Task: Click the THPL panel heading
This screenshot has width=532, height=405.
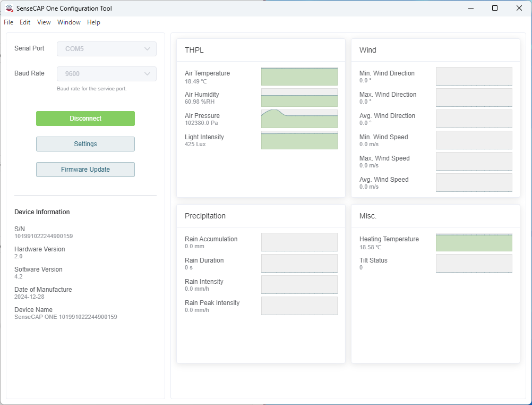Action: tap(194, 50)
